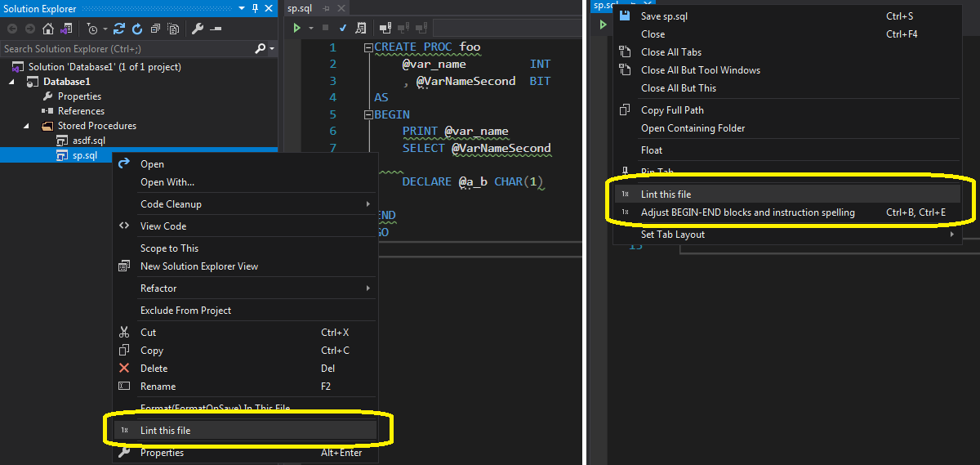Click the Change Connection icon in editor toolbar
This screenshot has width=980, height=465.
coord(421,28)
